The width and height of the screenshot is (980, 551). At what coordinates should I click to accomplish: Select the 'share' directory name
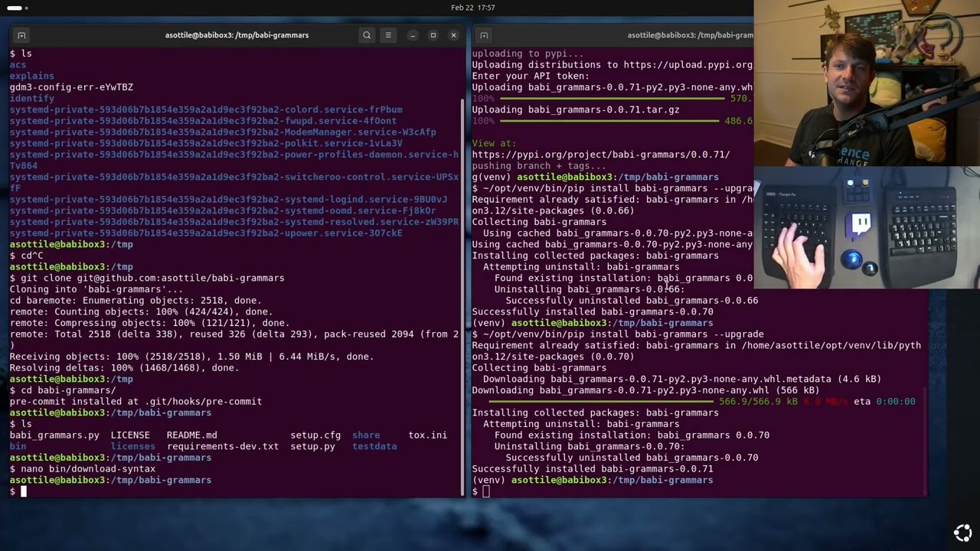(x=366, y=435)
